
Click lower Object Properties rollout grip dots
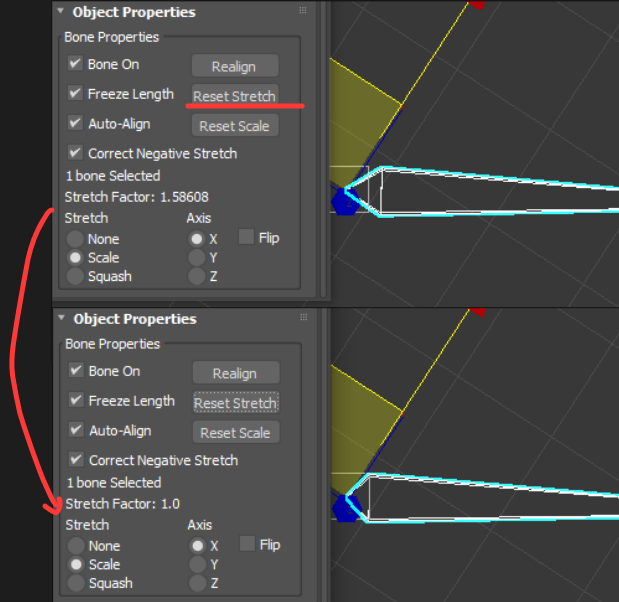(304, 317)
